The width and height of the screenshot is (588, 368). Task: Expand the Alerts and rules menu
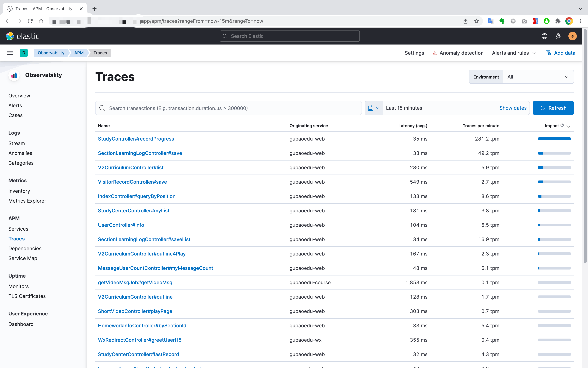coord(514,53)
